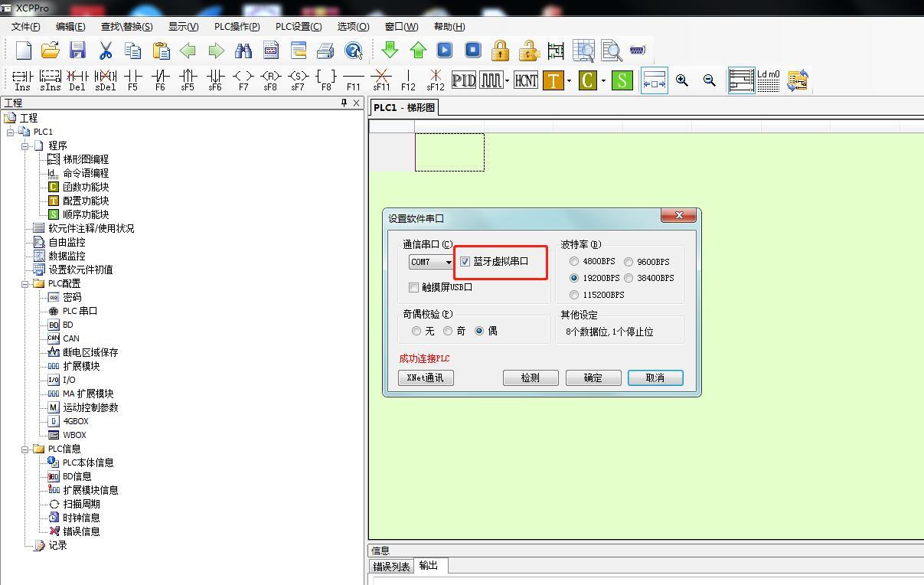Click the Run PLC play icon
The width and height of the screenshot is (924, 585).
[x=445, y=51]
